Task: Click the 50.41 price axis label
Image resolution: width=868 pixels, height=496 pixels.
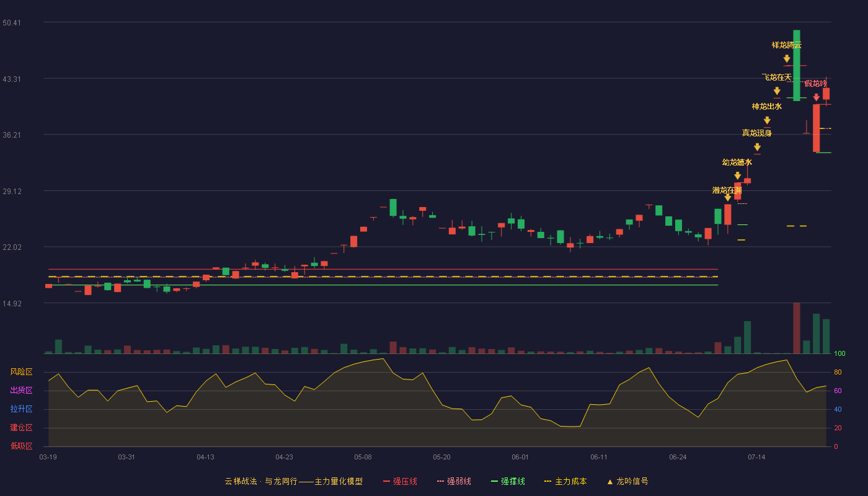Action: pyautogui.click(x=12, y=23)
